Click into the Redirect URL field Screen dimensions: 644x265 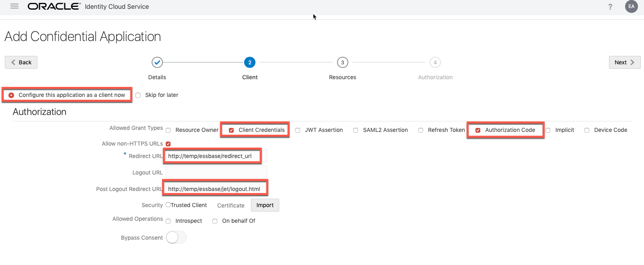212,156
